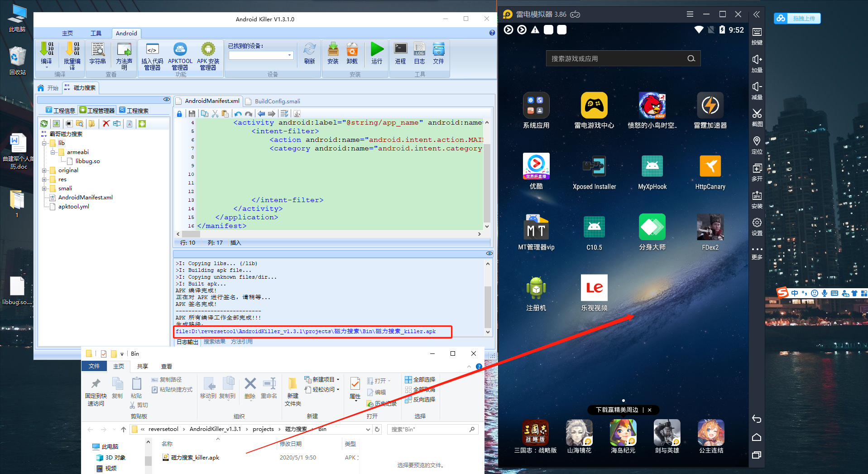868x474 pixels.
Task: Open 共享 tab in Explorer ribbon
Action: [143, 366]
